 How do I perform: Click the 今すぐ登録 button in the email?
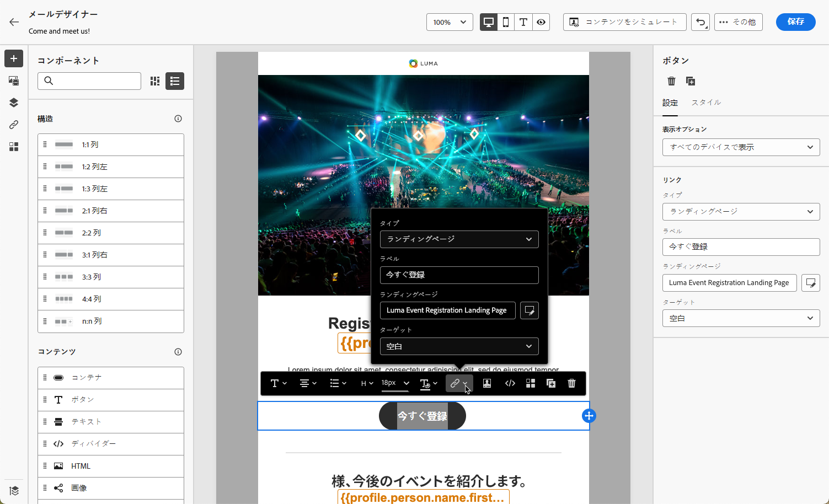point(422,416)
